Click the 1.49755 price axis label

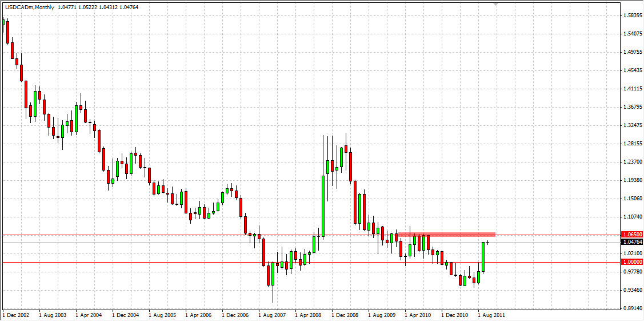pos(633,52)
